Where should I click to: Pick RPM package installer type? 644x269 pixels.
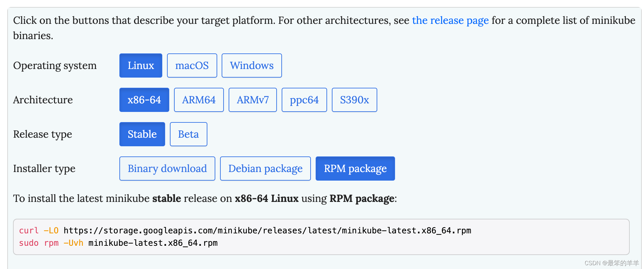click(x=355, y=169)
